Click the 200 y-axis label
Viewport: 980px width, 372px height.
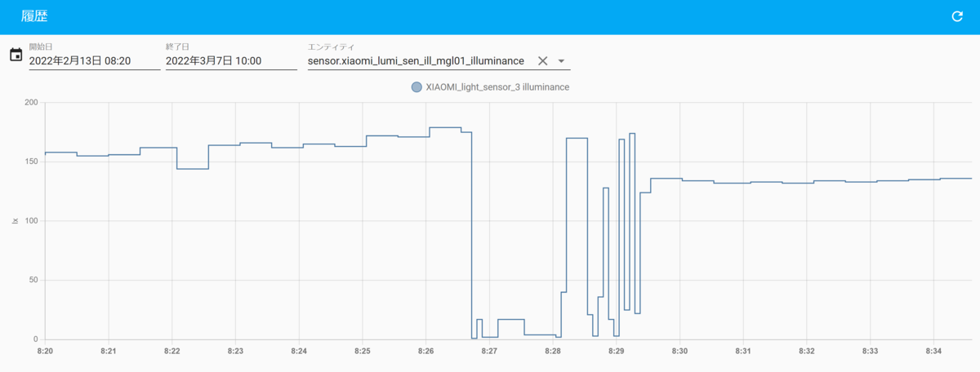(x=31, y=102)
